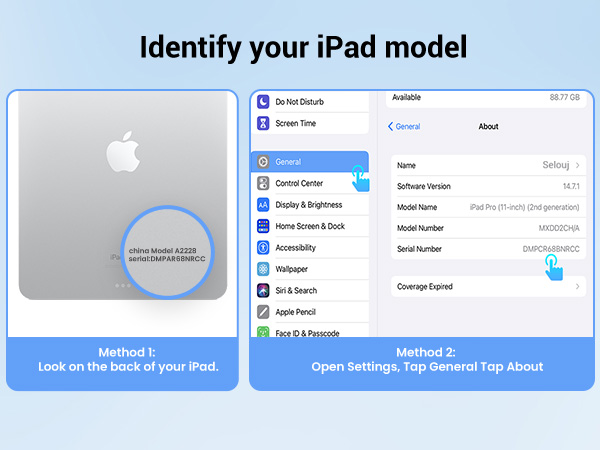The width and height of the screenshot is (600, 450).
Task: Open Apple Pencil settings row
Action: pyautogui.click(x=310, y=312)
